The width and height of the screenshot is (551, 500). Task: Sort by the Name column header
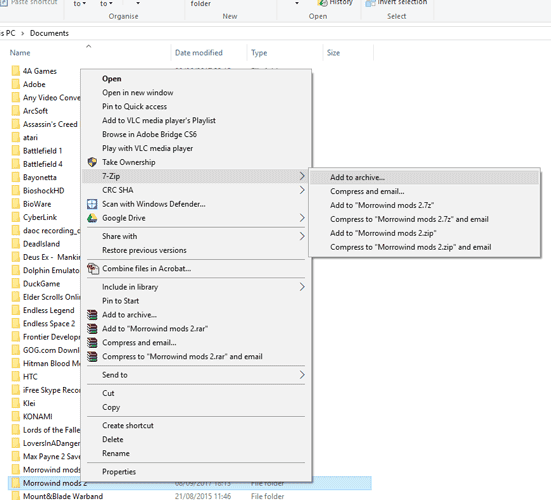20,53
